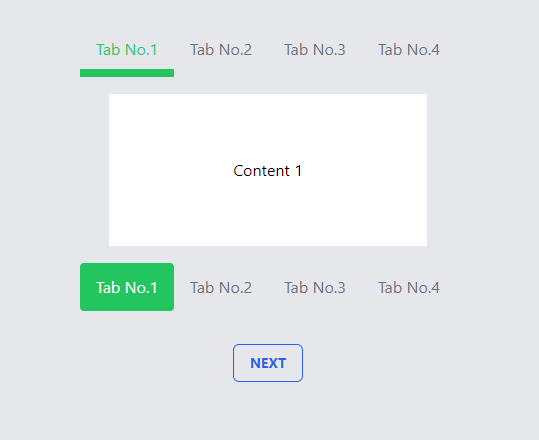The width and height of the screenshot is (539, 440).
Task: Open Tab No.3 in the top tab bar
Action: point(315,50)
